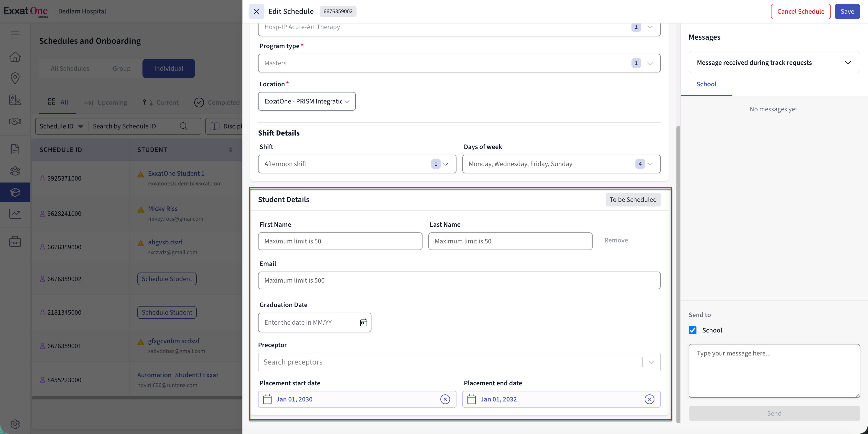Open the analytics chart sidebar icon
Screen dimensions: 868x434
click(15, 214)
